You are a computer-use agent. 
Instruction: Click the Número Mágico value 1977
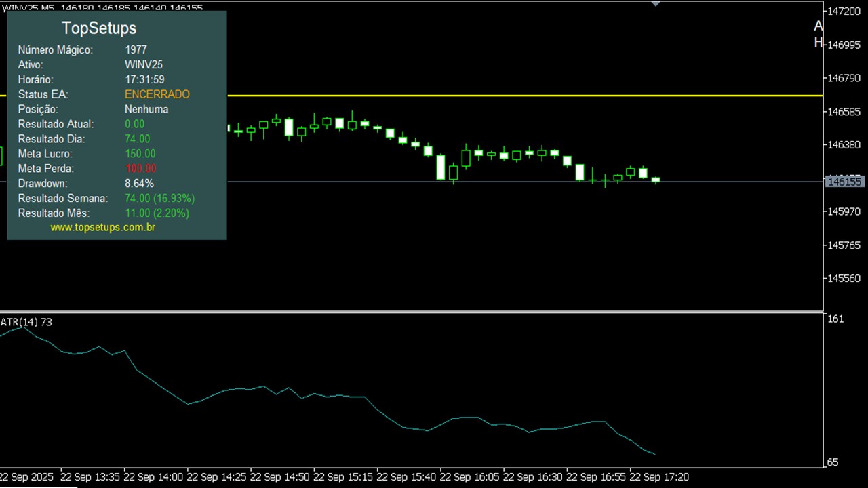[x=136, y=49]
